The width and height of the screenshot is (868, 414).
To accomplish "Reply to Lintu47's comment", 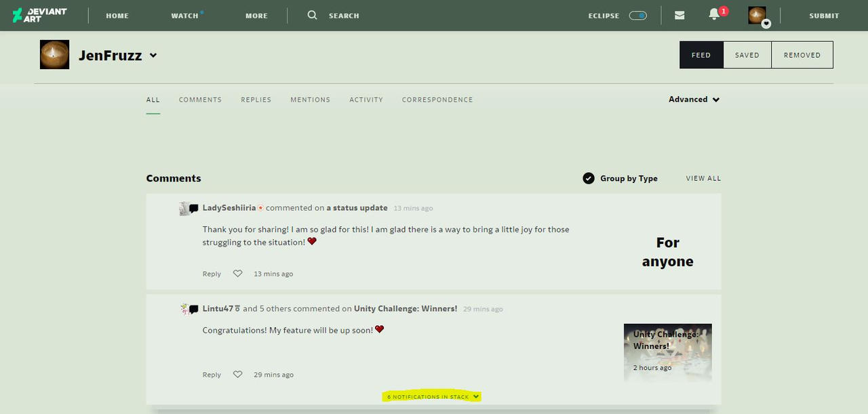I will [x=211, y=374].
